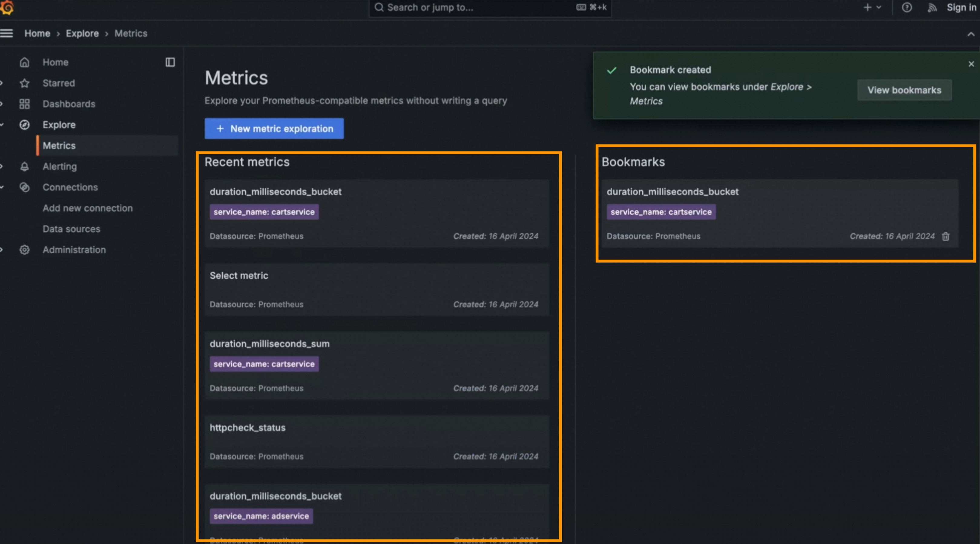Open Dashboards in the sidebar
Image resolution: width=980 pixels, height=544 pixels.
click(x=69, y=104)
